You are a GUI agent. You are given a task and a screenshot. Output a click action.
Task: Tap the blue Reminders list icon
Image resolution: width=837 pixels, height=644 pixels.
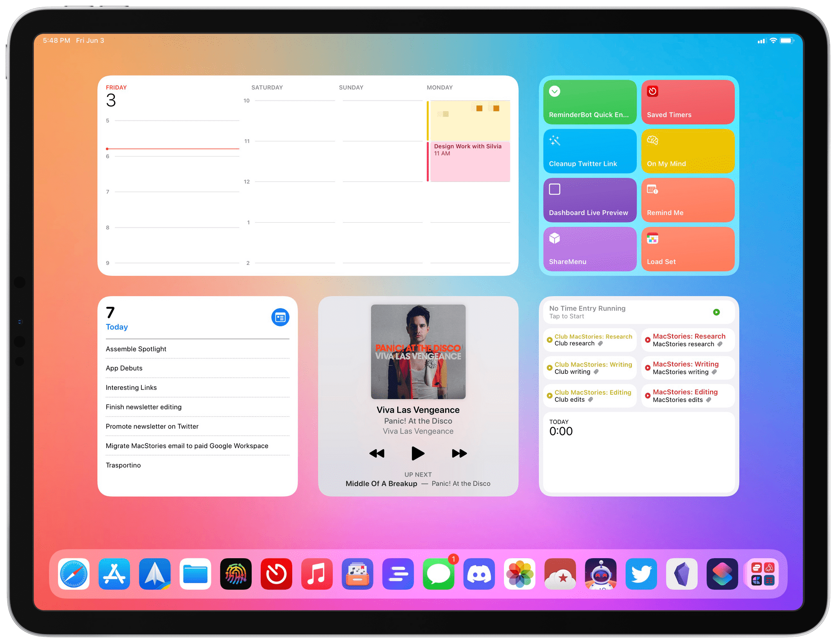pyautogui.click(x=280, y=318)
